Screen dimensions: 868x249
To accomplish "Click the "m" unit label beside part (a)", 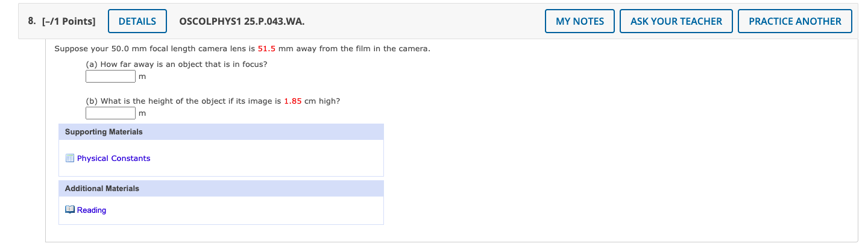I will pyautogui.click(x=142, y=77).
